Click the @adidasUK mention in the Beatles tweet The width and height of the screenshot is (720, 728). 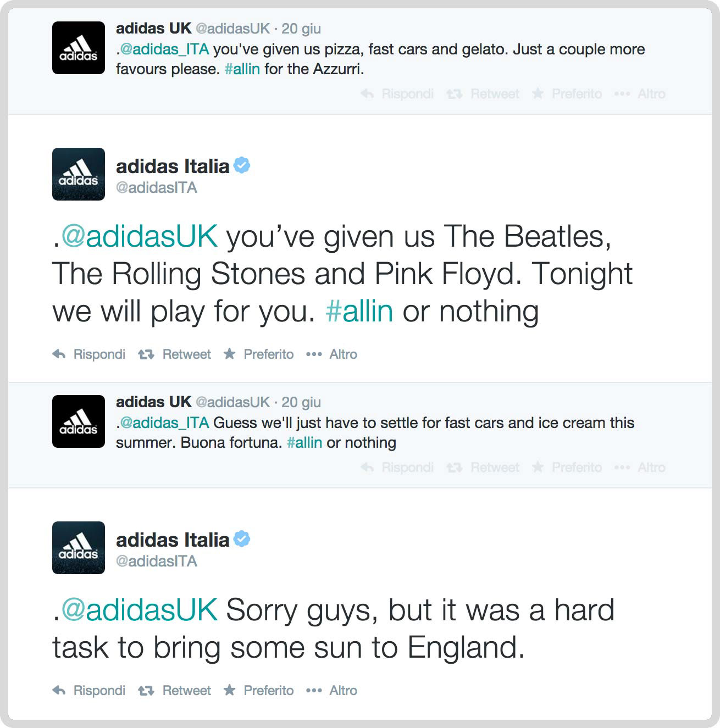click(x=140, y=237)
